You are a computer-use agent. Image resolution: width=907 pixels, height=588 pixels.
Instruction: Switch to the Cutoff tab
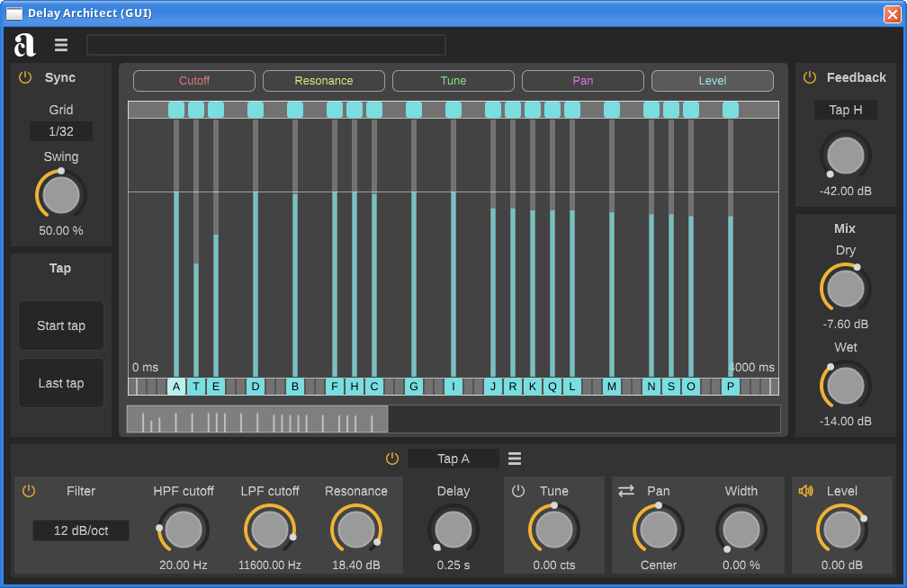click(194, 81)
